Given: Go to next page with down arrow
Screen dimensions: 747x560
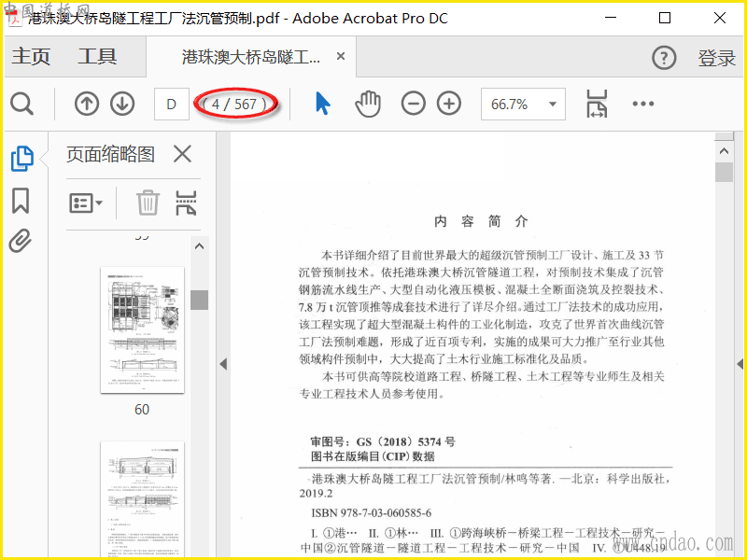Looking at the screenshot, I should tap(122, 104).
